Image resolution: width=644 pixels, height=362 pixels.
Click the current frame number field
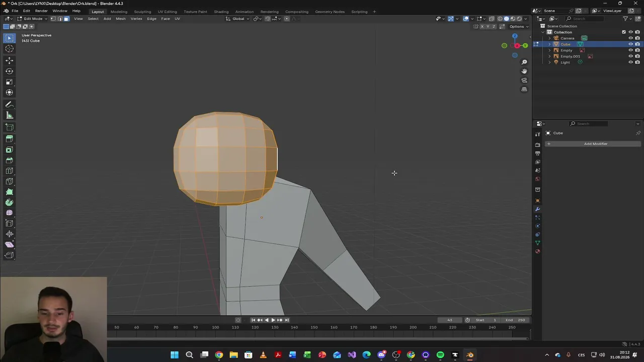click(450, 320)
